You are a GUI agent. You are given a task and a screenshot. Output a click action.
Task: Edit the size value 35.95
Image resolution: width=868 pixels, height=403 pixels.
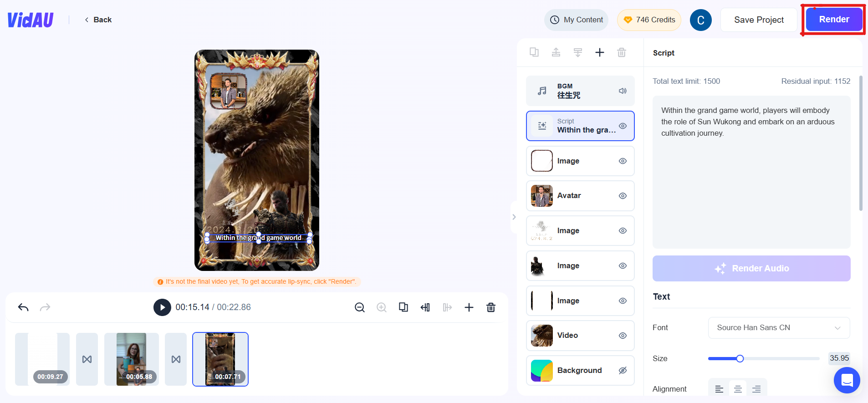pyautogui.click(x=839, y=358)
